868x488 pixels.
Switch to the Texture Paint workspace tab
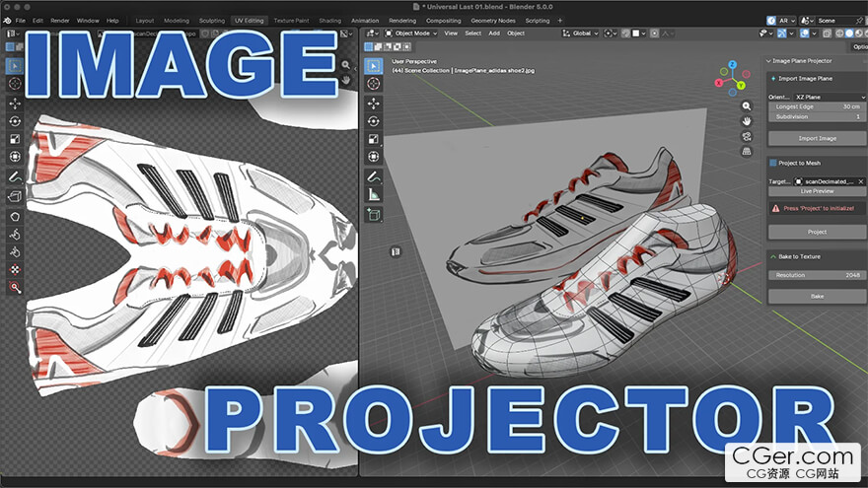[x=290, y=20]
